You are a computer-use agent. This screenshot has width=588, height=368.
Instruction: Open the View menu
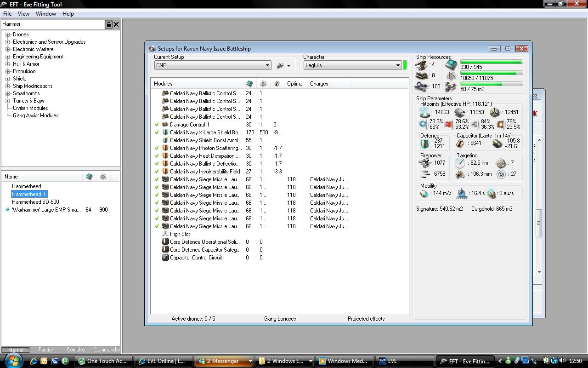23,14
